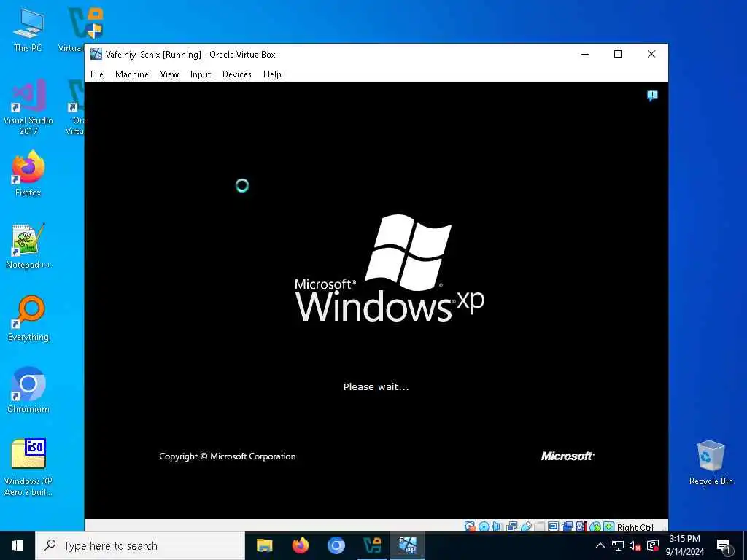Open the File menu in VirtualBox
The height and width of the screenshot is (560, 747).
(x=97, y=74)
